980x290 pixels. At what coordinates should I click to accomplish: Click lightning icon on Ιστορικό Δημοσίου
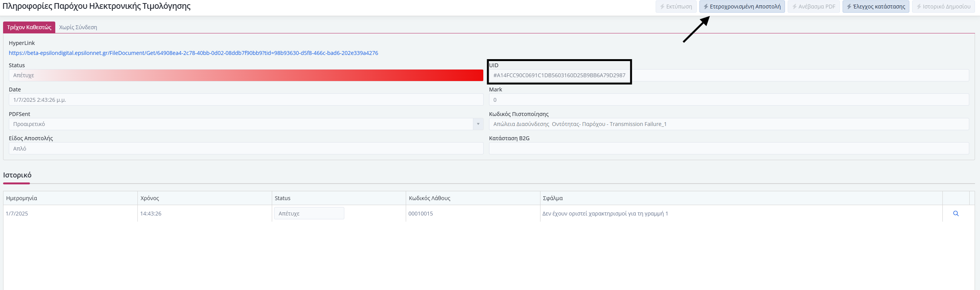click(919, 7)
